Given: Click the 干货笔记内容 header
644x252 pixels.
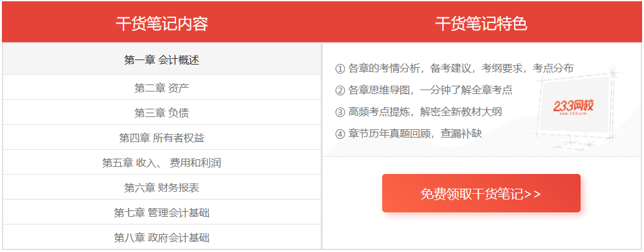Looking at the screenshot, I should tap(162, 24).
